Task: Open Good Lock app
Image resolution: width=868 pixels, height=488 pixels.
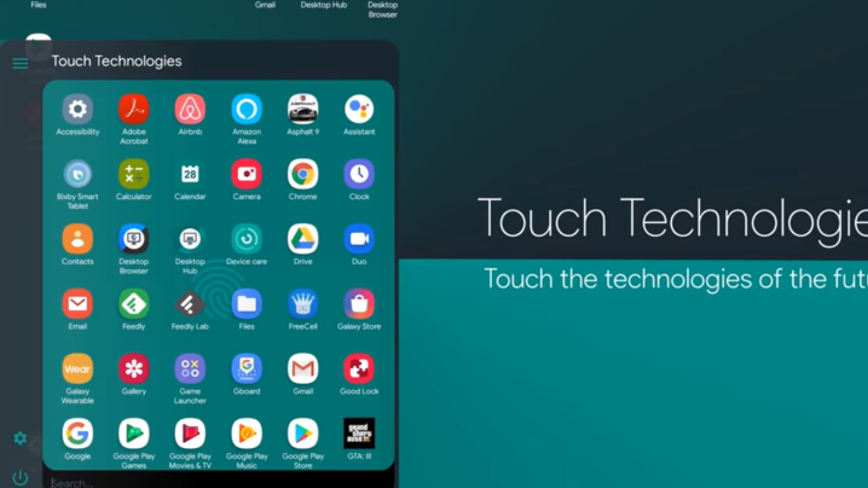Action: pos(359,369)
